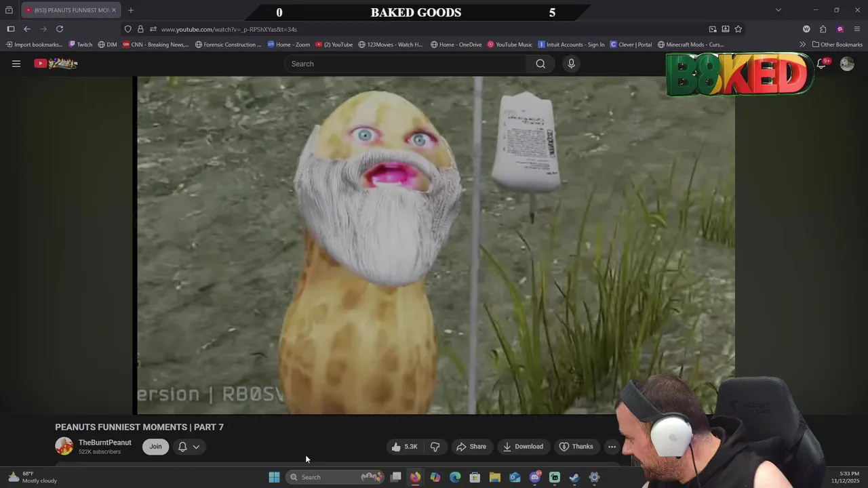Open the purple extension icon

[x=840, y=29]
